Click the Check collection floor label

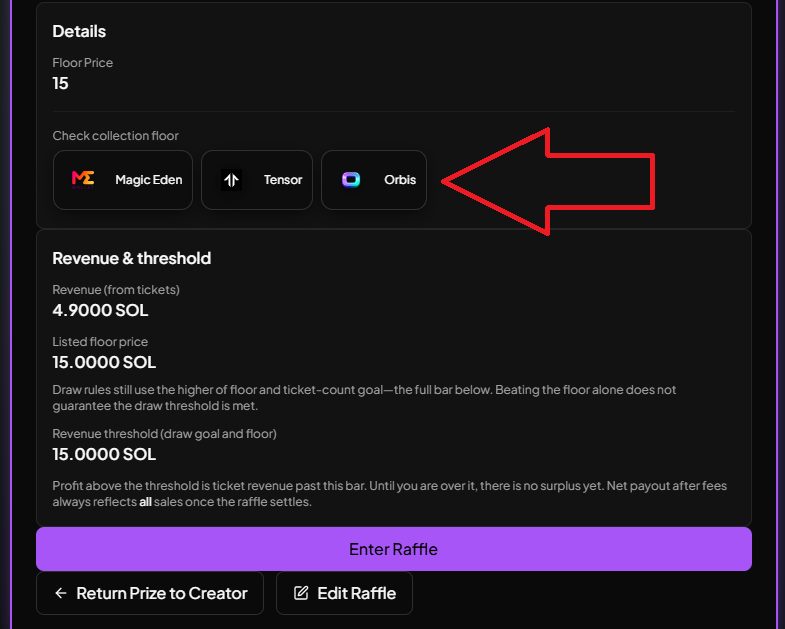(116, 136)
